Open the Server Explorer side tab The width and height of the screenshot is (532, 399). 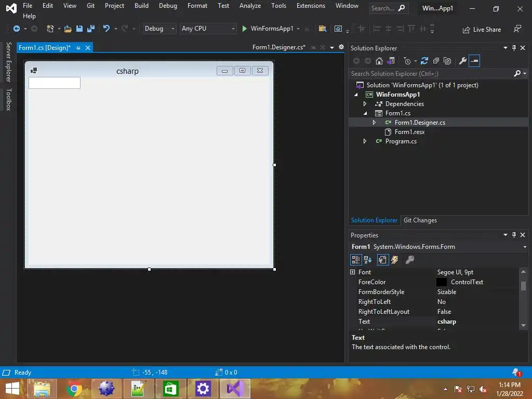9,62
